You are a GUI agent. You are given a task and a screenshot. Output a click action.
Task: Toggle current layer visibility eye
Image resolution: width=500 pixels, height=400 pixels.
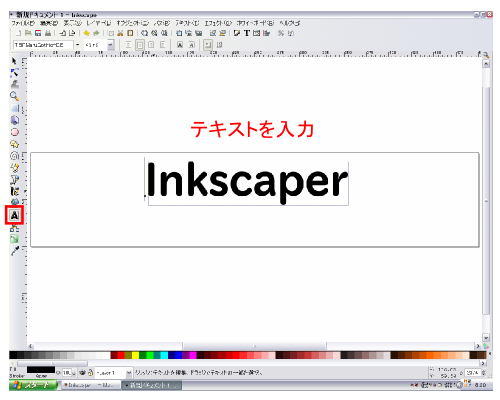click(x=82, y=373)
